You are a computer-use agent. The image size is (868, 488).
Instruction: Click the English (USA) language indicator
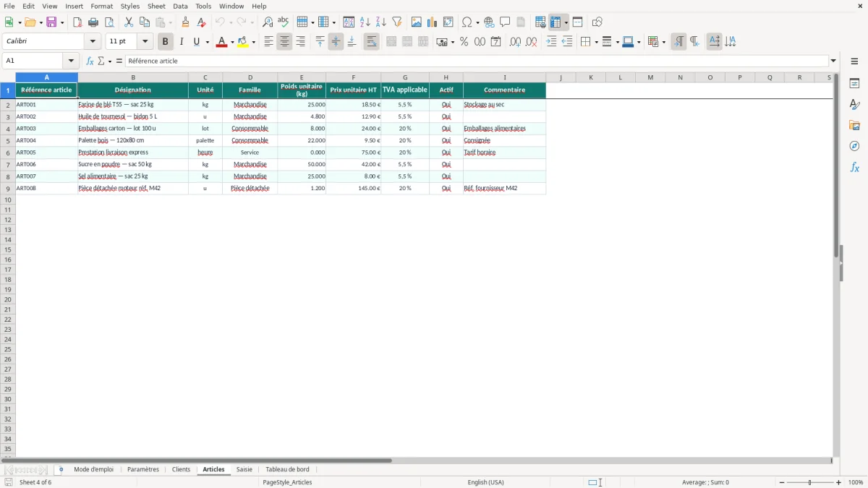click(x=486, y=482)
